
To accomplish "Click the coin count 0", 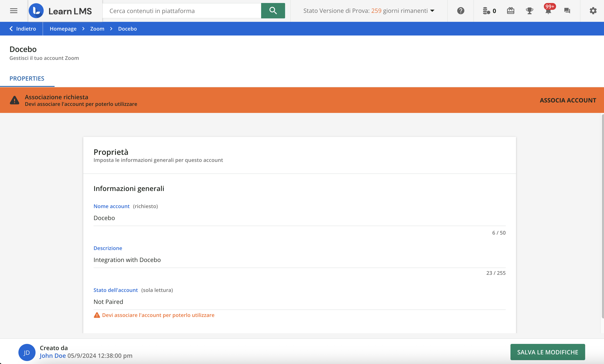I will (x=494, y=11).
